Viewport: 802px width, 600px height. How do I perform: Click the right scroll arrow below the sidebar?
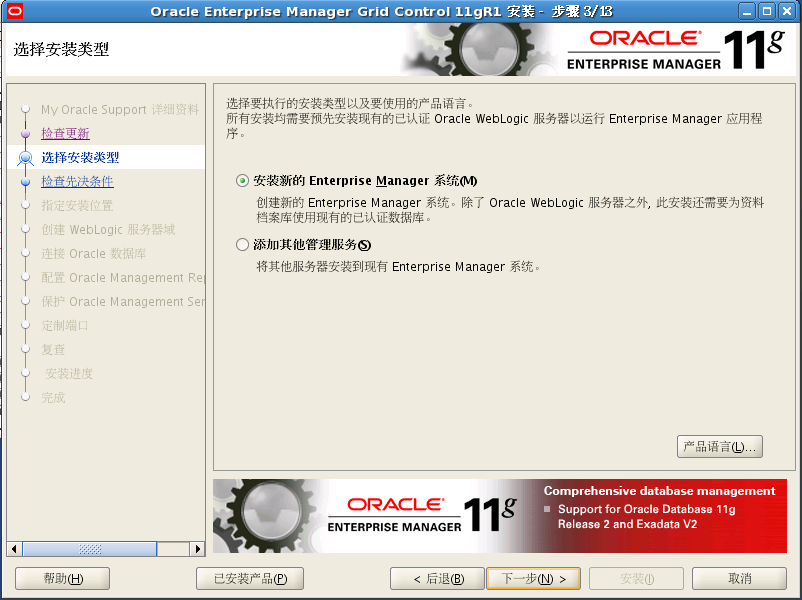click(198, 549)
